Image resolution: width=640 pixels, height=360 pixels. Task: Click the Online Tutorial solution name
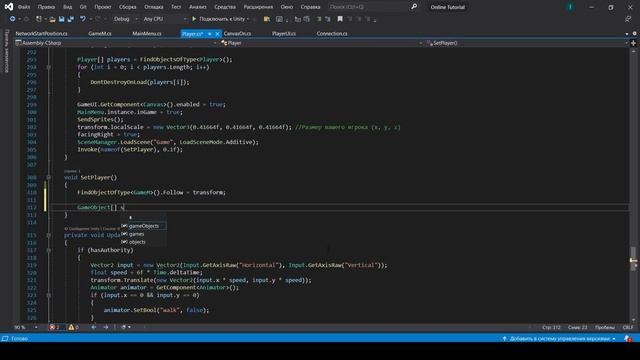tap(448, 7)
